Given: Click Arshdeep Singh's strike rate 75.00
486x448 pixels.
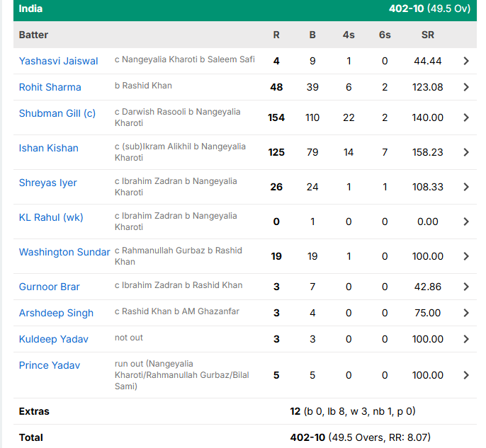Looking at the screenshot, I should [x=428, y=313].
